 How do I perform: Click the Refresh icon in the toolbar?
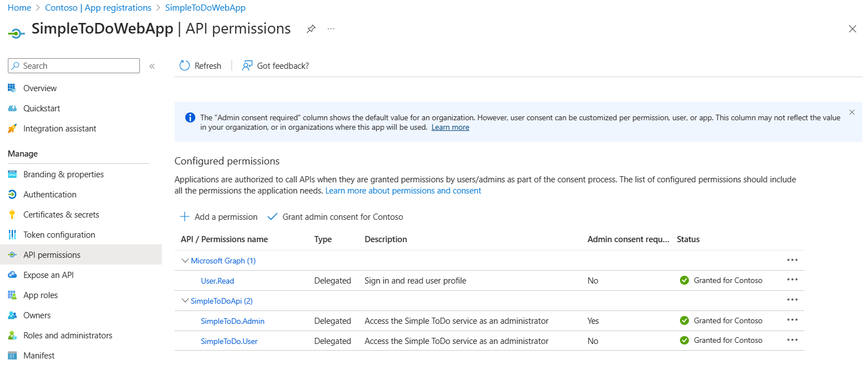(185, 66)
